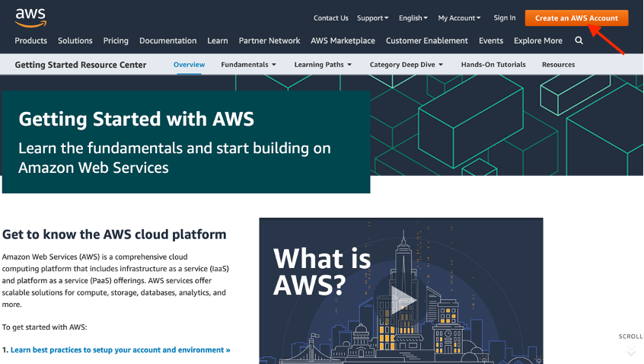Expand the Learning Paths dropdown
The height and width of the screenshot is (364, 644).
(x=323, y=65)
